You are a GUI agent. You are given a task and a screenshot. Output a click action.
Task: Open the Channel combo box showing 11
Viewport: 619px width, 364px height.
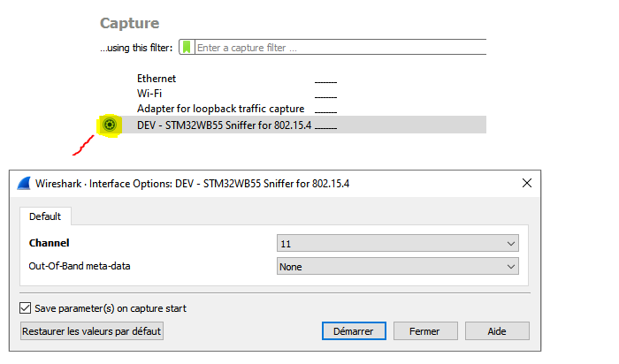(x=398, y=244)
